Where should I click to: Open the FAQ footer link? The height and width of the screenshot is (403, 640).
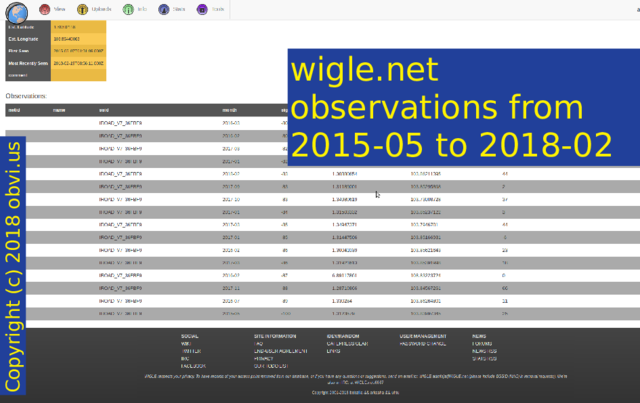tap(258, 344)
